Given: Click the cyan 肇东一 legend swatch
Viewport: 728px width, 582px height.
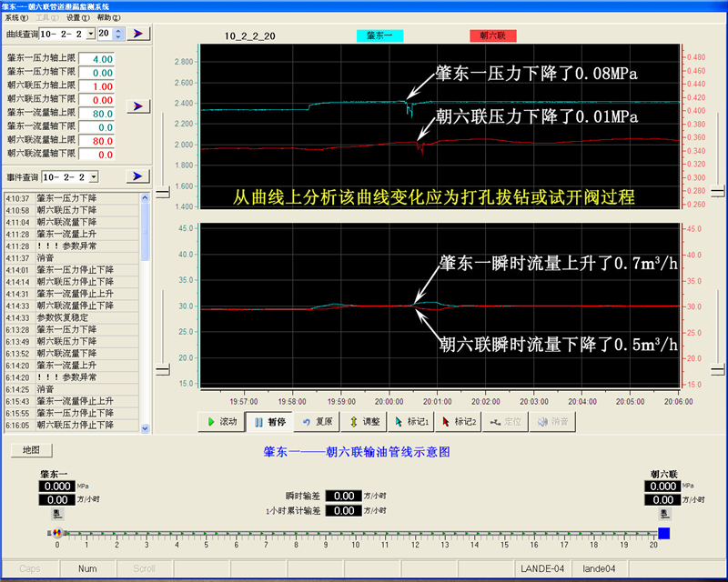Looking at the screenshot, I should (x=379, y=35).
